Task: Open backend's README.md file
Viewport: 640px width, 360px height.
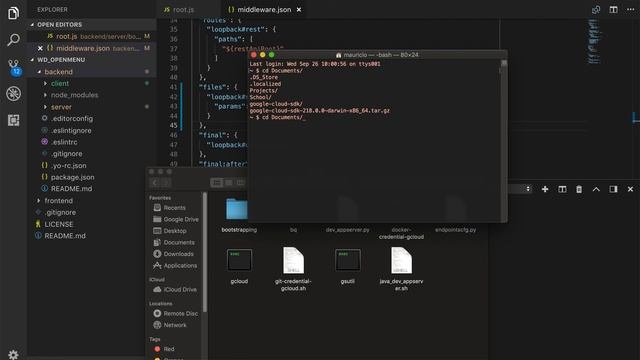Action: [x=71, y=189]
